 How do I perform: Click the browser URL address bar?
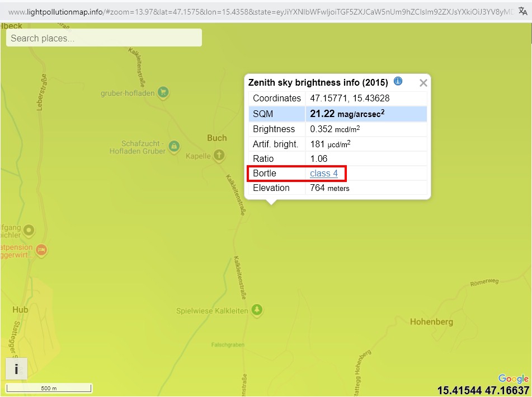(x=257, y=12)
